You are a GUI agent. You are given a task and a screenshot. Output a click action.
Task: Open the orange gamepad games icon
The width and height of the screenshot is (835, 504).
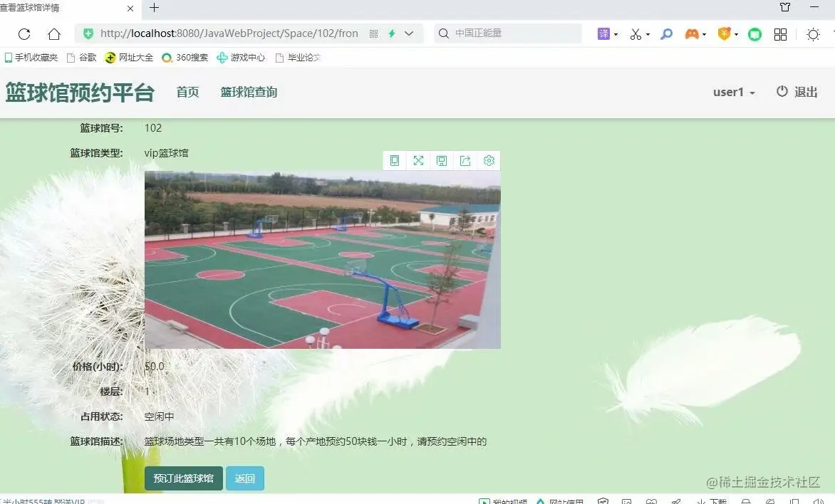692,34
